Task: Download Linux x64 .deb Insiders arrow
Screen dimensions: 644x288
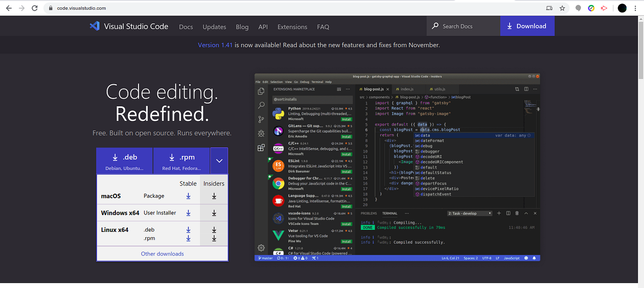Action: [x=214, y=230]
